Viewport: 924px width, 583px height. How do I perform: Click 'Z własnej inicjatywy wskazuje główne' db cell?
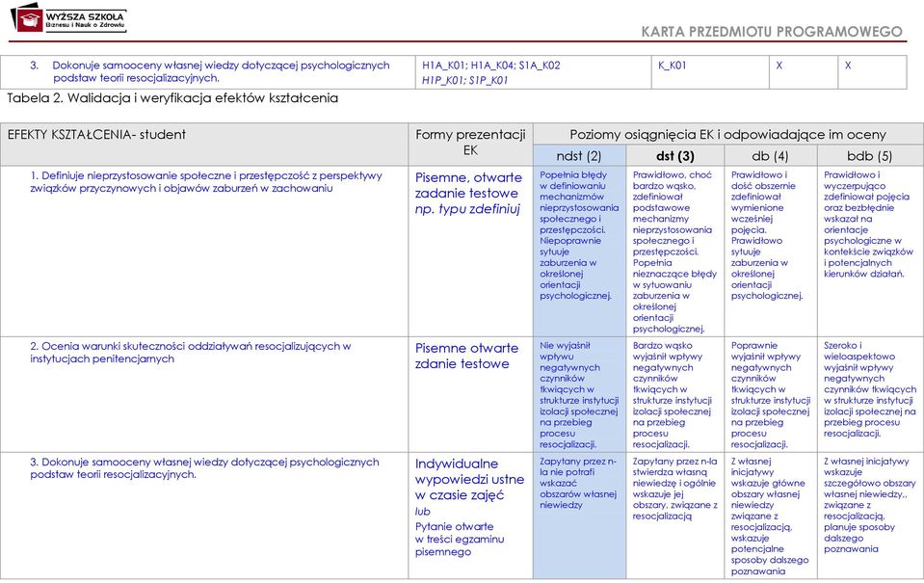(770, 516)
